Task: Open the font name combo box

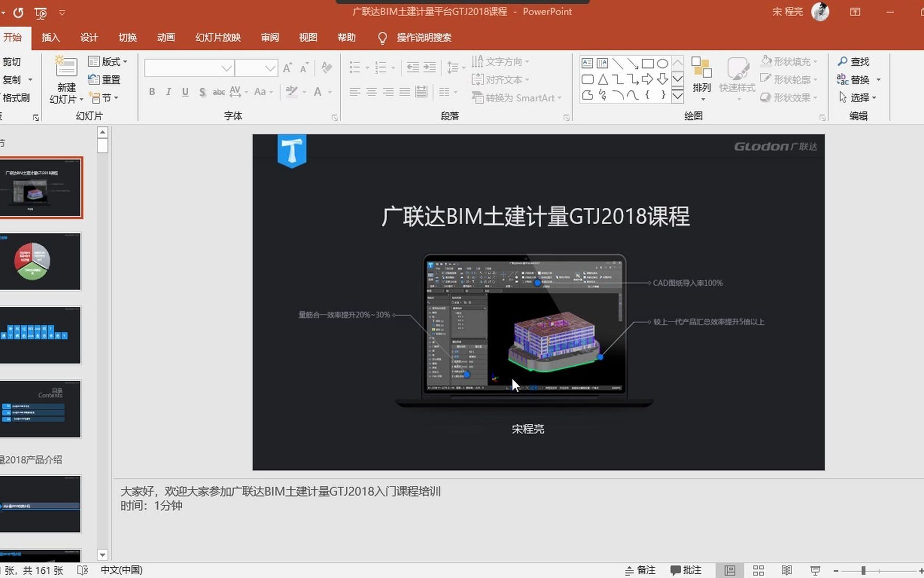Action: (x=189, y=68)
